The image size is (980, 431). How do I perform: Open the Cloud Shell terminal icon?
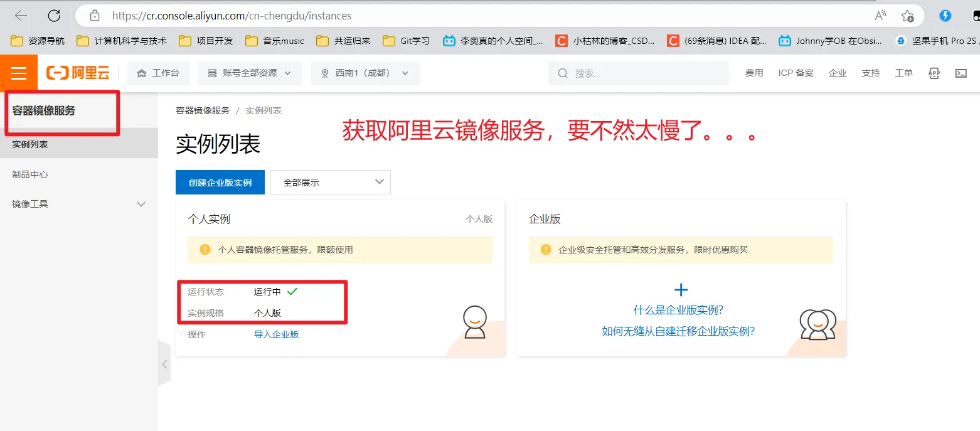click(x=961, y=73)
